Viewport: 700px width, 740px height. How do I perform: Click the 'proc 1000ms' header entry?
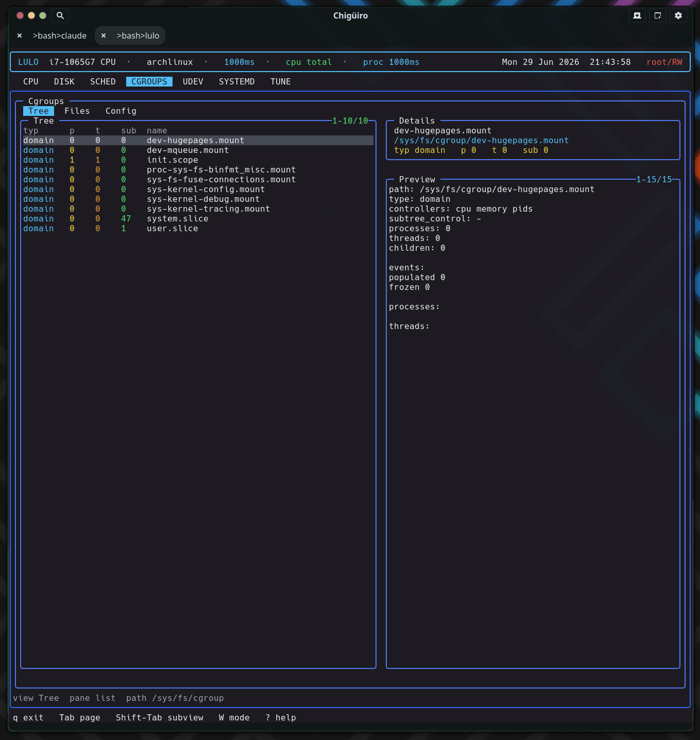tap(391, 62)
